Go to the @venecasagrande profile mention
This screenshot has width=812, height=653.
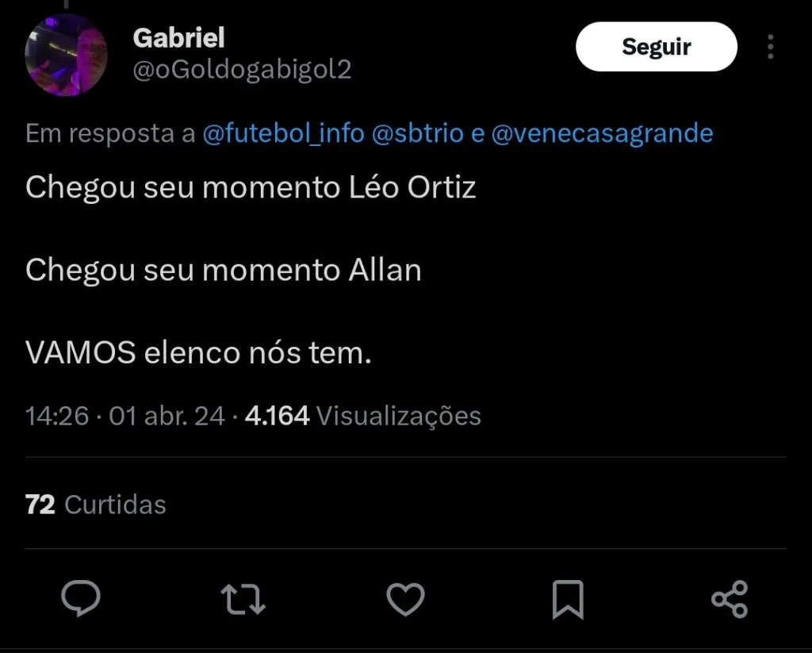tap(602, 133)
